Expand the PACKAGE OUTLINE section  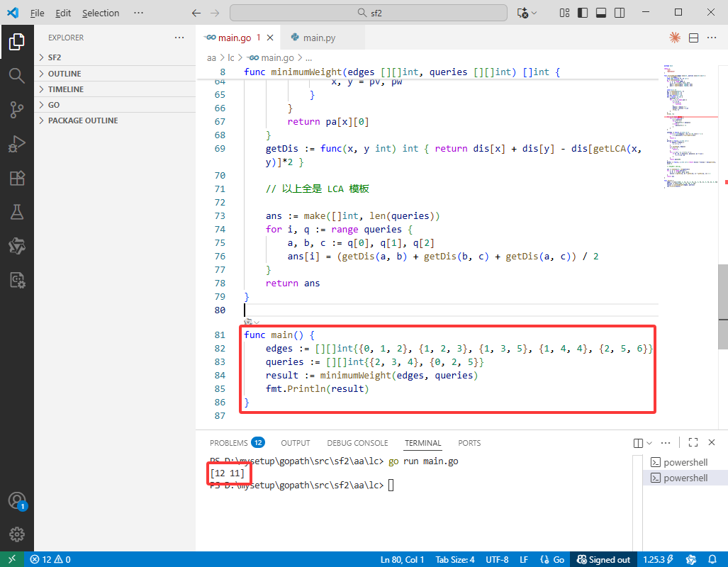115,120
